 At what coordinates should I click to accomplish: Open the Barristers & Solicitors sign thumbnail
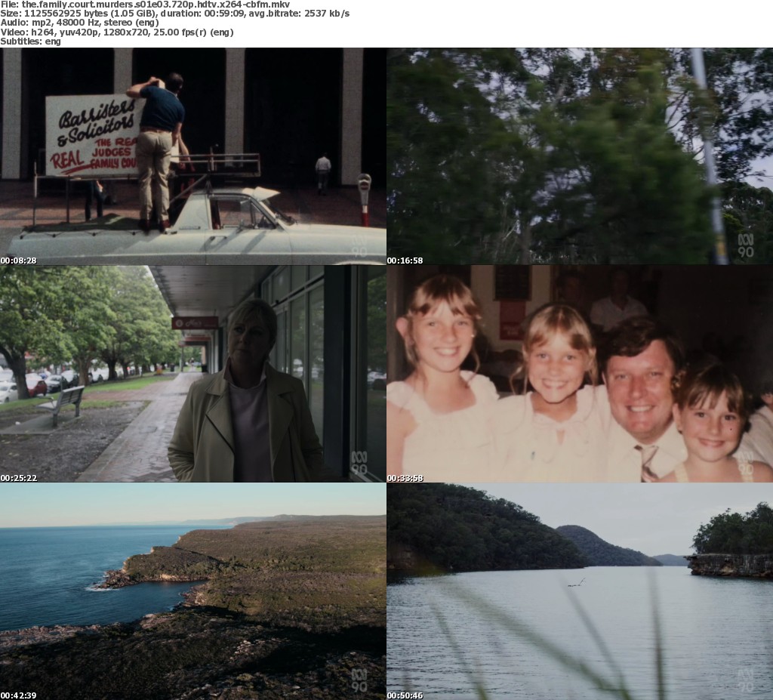pyautogui.click(x=192, y=156)
